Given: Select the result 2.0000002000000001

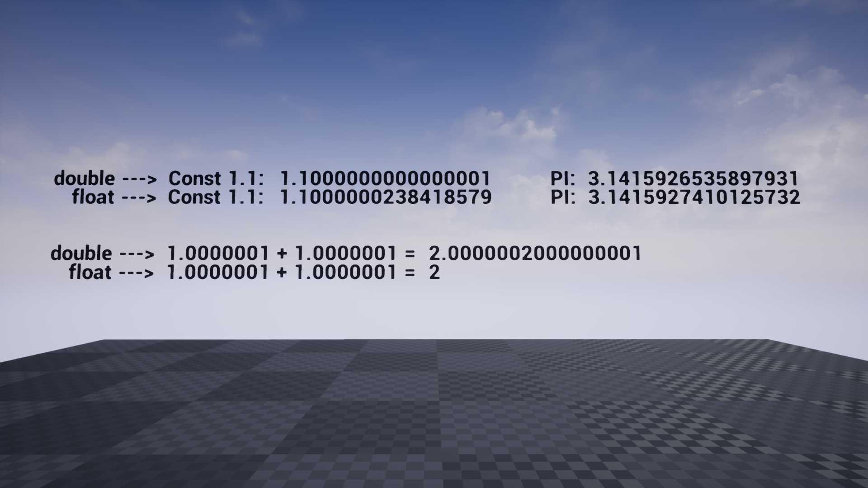Looking at the screenshot, I should pyautogui.click(x=536, y=253).
